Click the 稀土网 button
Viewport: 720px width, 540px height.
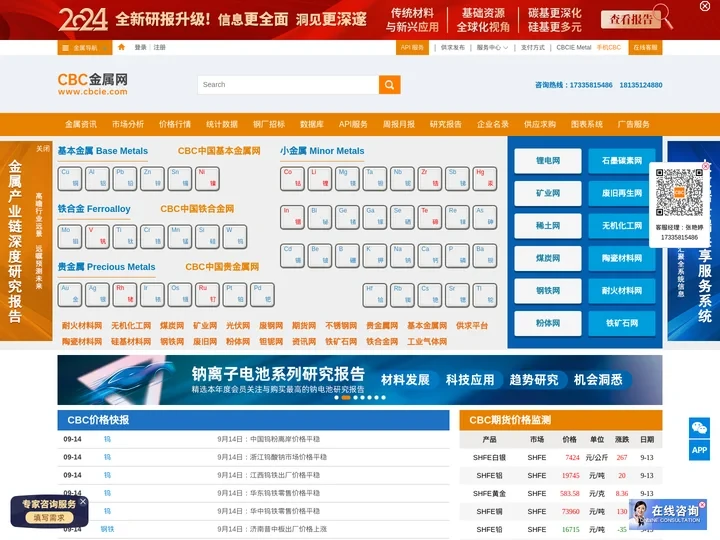pyautogui.click(x=548, y=226)
